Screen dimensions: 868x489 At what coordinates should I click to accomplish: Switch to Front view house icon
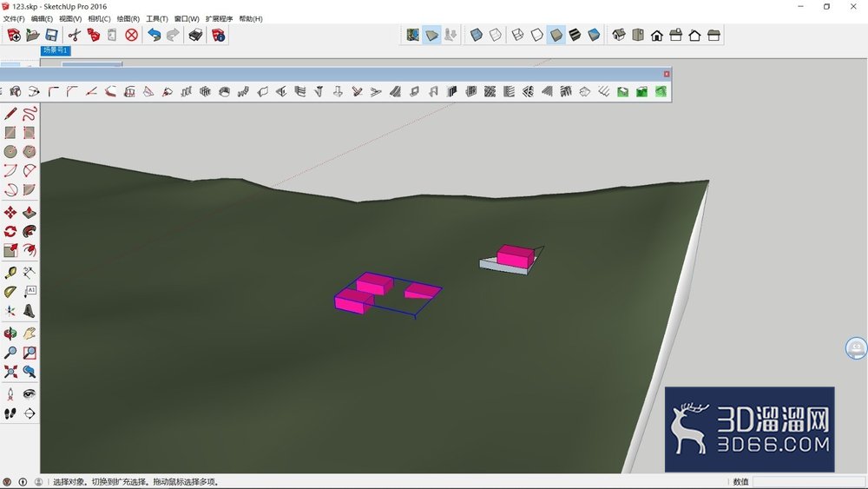656,35
